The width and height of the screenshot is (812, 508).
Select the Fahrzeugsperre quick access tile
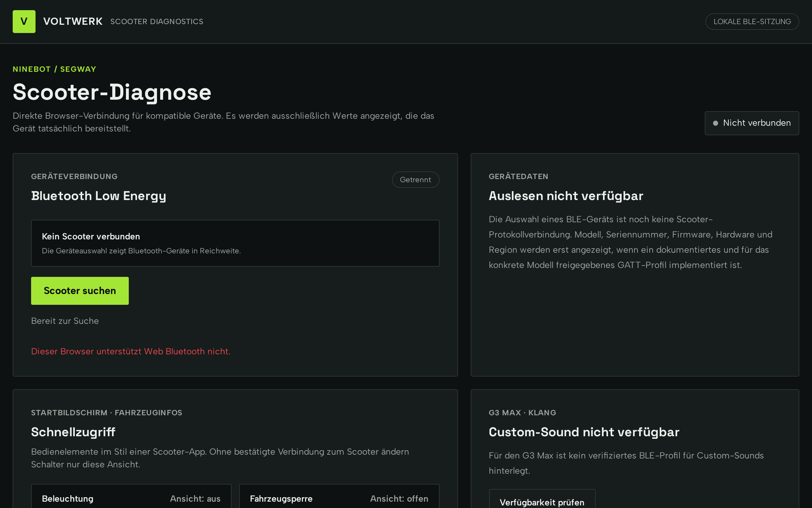[x=339, y=496]
